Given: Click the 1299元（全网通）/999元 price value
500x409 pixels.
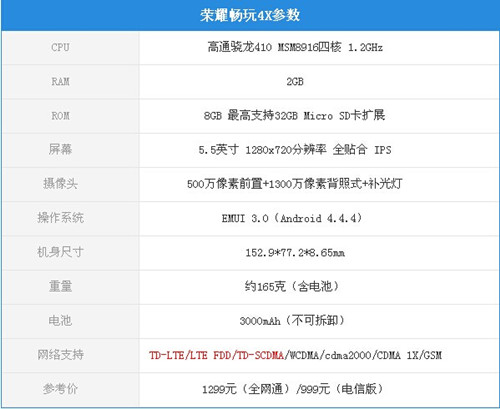Looking at the screenshot, I should coord(293,389).
